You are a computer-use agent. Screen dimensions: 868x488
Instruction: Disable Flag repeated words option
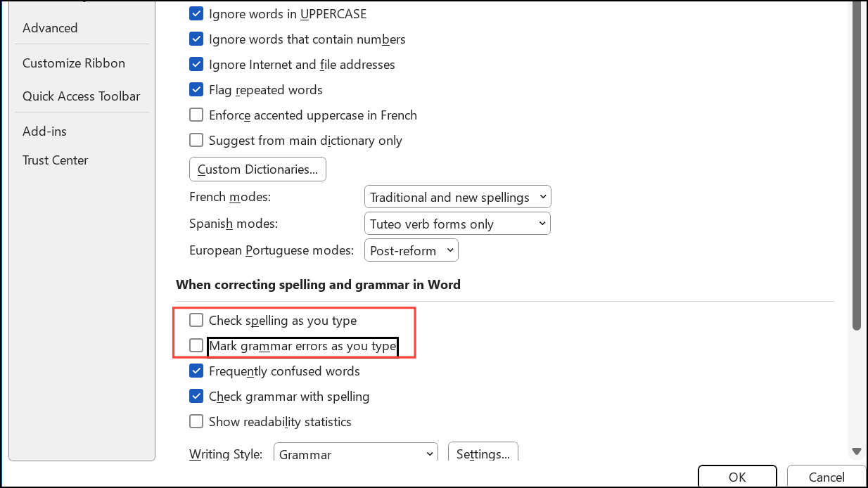coord(196,89)
